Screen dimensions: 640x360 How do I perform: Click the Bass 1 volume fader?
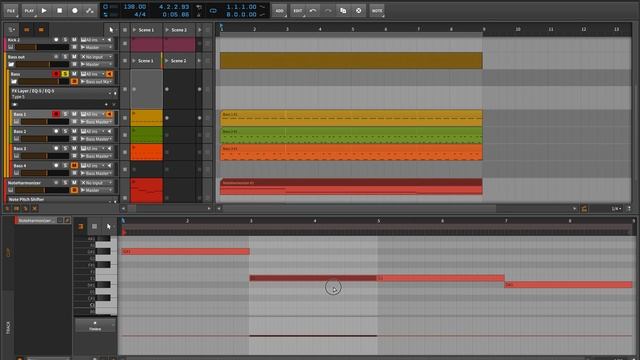pyautogui.click(x=45, y=122)
